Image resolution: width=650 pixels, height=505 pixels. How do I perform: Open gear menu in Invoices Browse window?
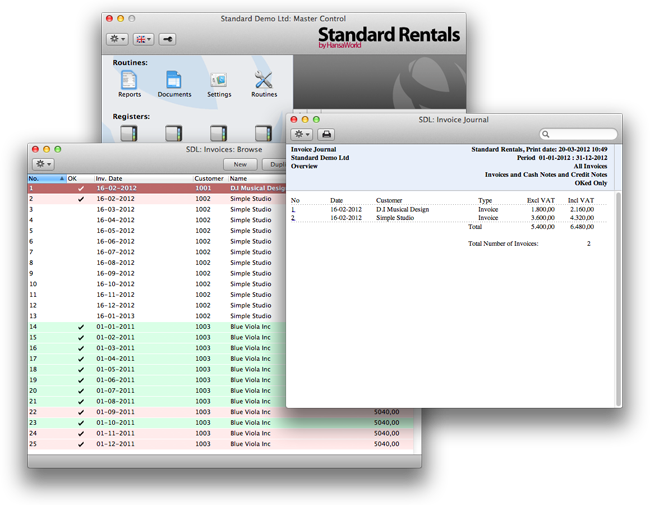[43, 164]
